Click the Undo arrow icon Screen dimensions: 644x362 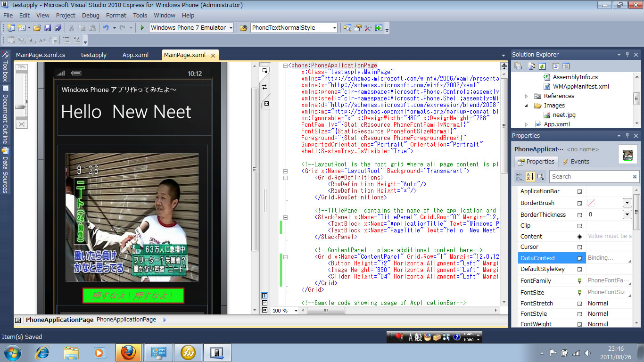coord(106,28)
